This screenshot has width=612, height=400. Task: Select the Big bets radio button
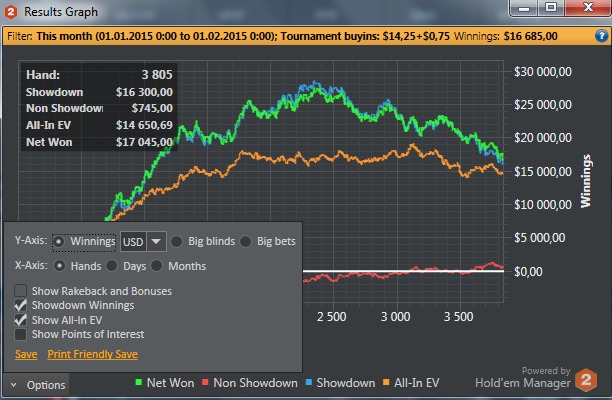(x=245, y=242)
